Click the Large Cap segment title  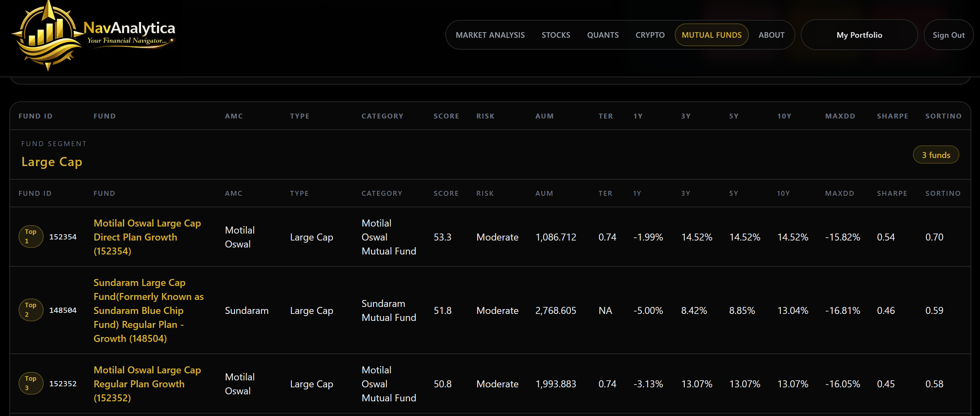point(52,162)
